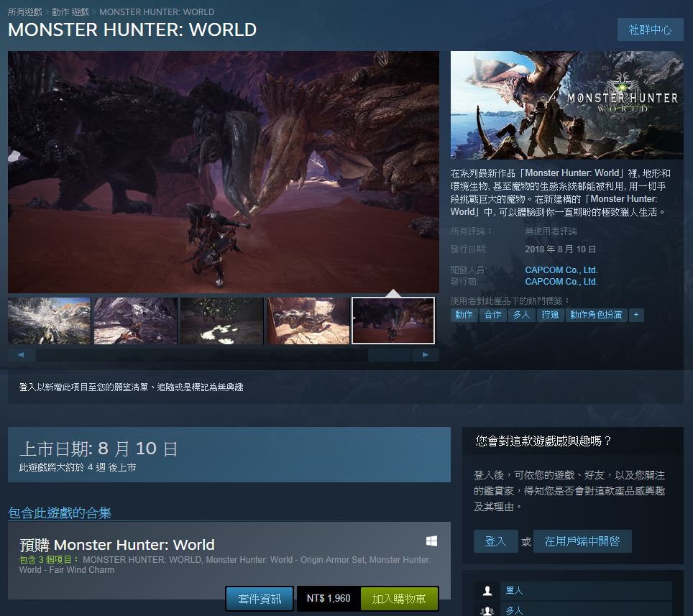Click the thumbnail strip scrollbar handle
Image resolution: width=693 pixels, height=616 pixels.
coord(390,355)
